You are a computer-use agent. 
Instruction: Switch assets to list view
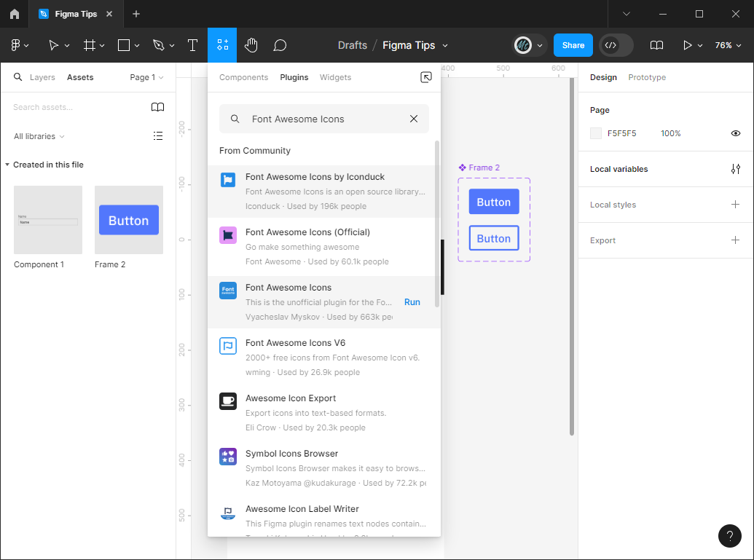157,136
